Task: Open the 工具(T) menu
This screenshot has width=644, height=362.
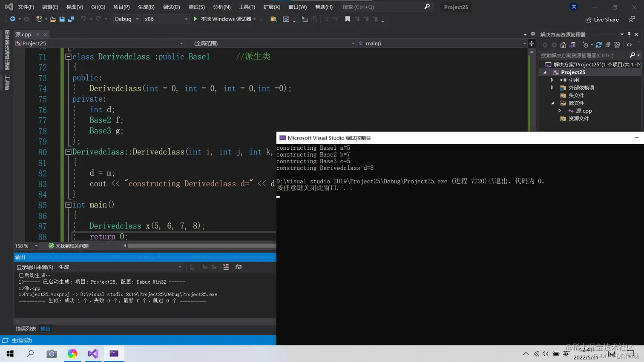Action: (x=247, y=7)
